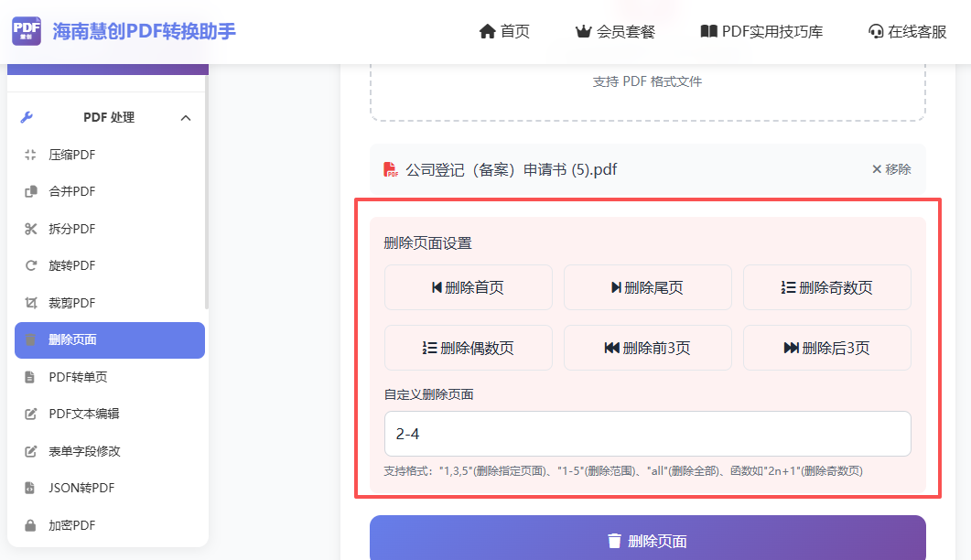971x560 pixels.
Task: Click the open book tips icon
Action: 708,32
